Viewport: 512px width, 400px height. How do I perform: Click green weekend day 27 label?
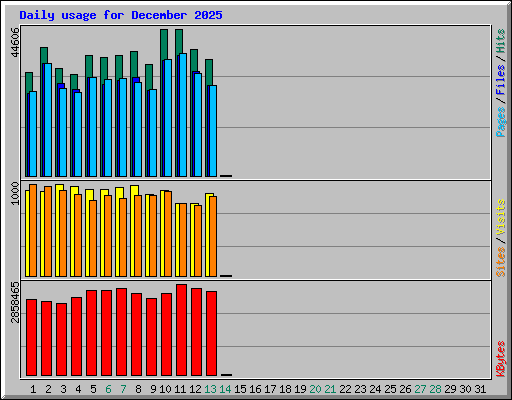(420, 389)
